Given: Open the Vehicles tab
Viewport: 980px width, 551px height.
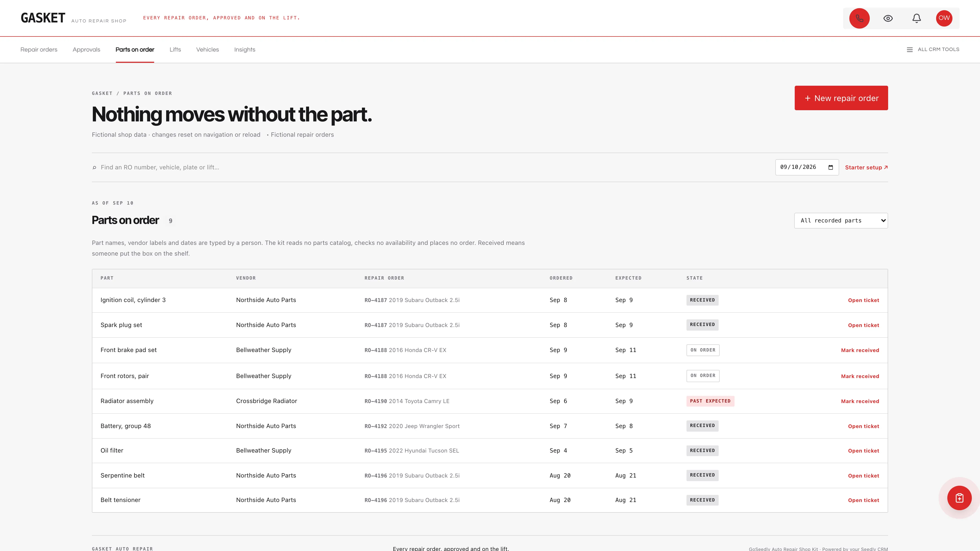Looking at the screenshot, I should [207, 49].
